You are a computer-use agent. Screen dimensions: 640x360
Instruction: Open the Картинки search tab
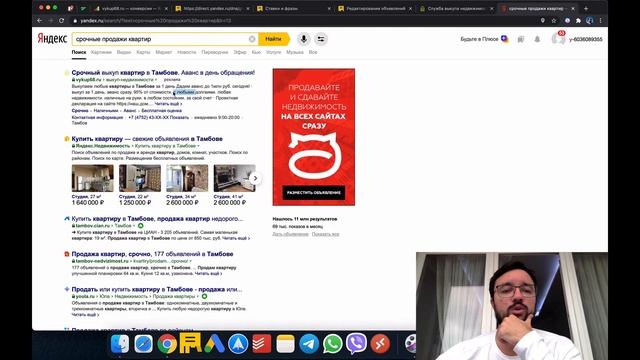coord(101,52)
